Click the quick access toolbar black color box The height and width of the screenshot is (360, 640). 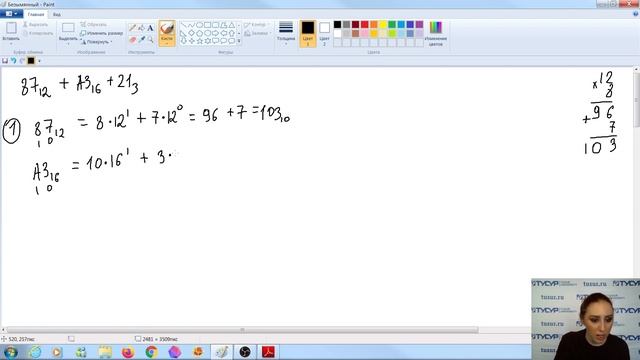pyautogui.click(x=31, y=61)
